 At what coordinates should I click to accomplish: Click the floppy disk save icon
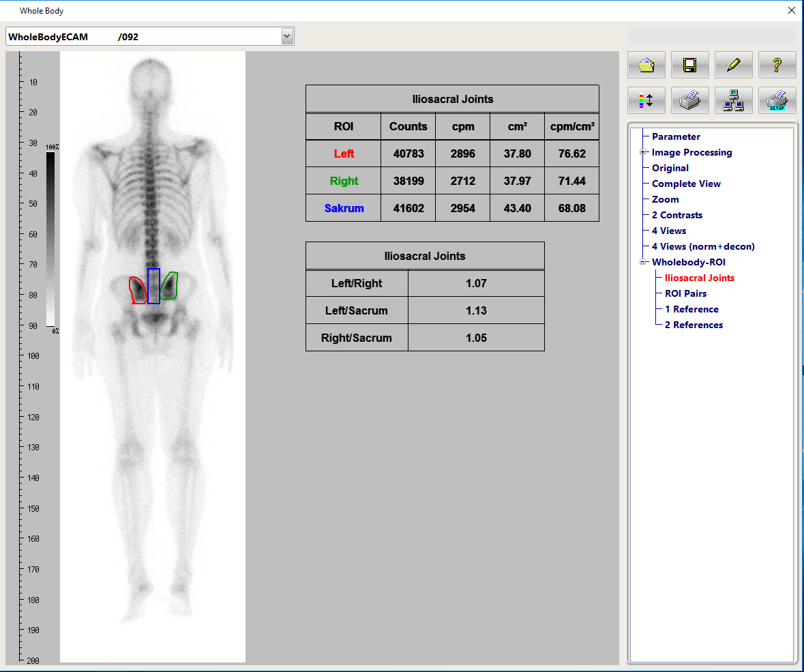coord(689,65)
